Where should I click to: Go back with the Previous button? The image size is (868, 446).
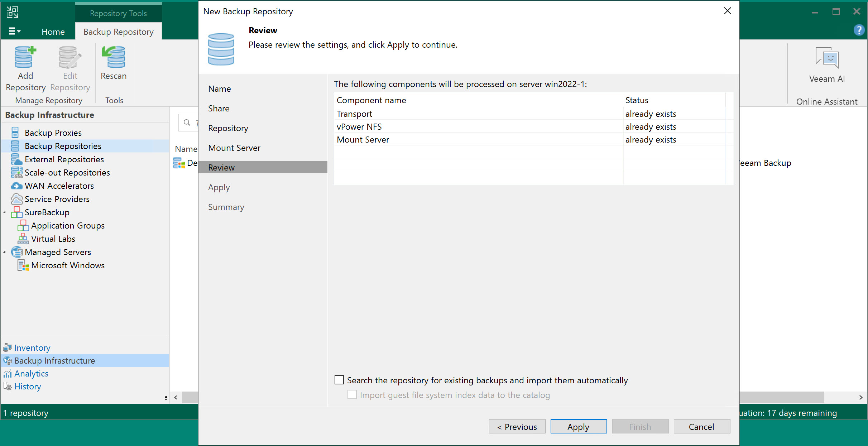click(x=517, y=427)
